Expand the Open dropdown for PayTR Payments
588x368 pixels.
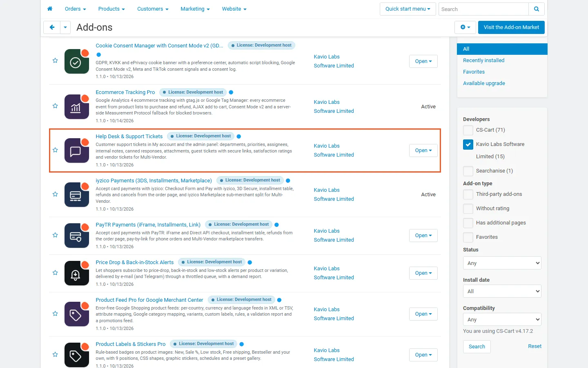click(x=423, y=236)
